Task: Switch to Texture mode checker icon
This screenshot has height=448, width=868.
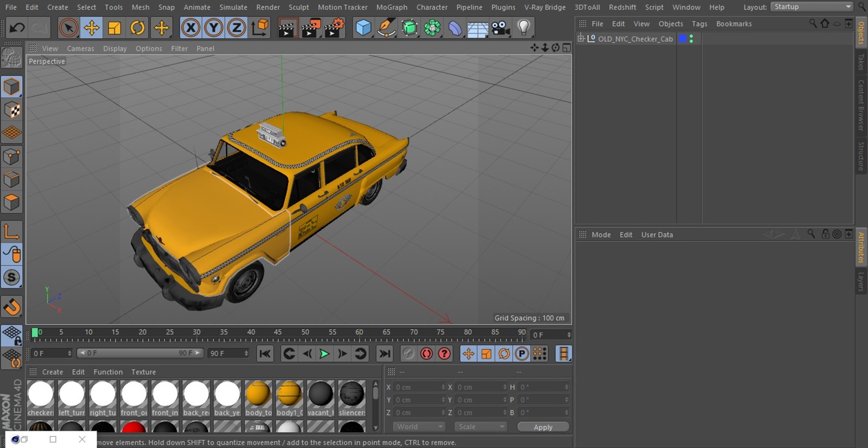Action: [12, 110]
